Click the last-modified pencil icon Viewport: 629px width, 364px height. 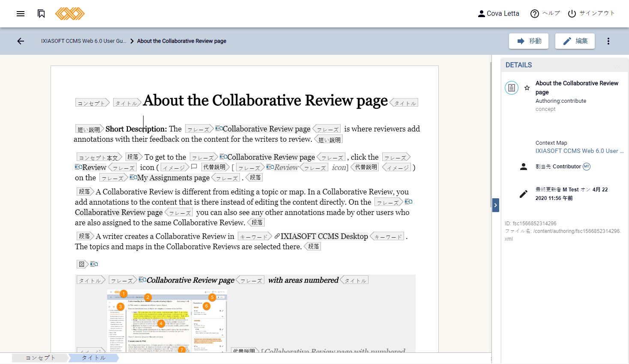click(524, 194)
